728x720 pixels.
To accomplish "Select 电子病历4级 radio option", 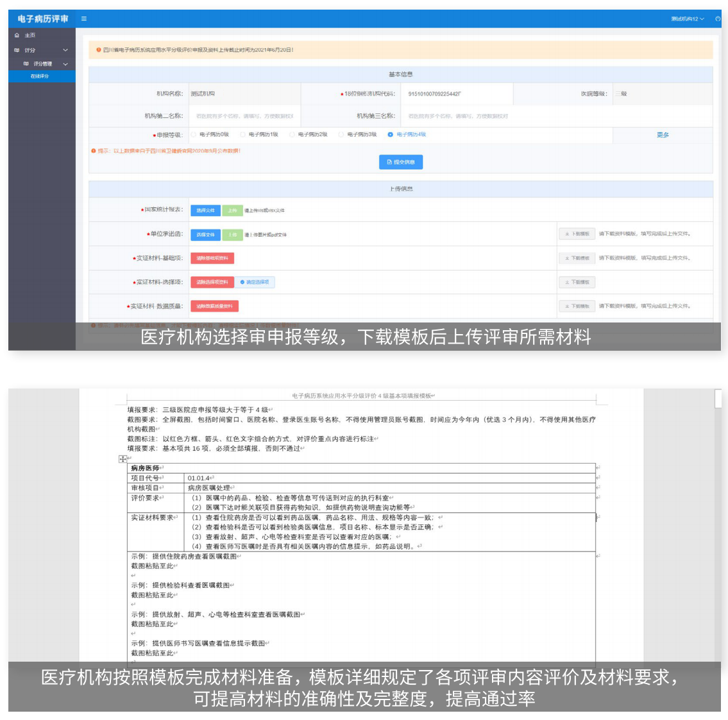I will coord(390,135).
